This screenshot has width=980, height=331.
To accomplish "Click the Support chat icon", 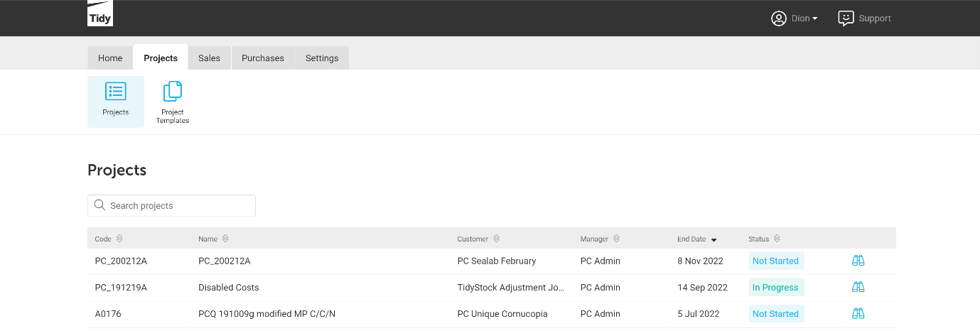I will pos(846,18).
